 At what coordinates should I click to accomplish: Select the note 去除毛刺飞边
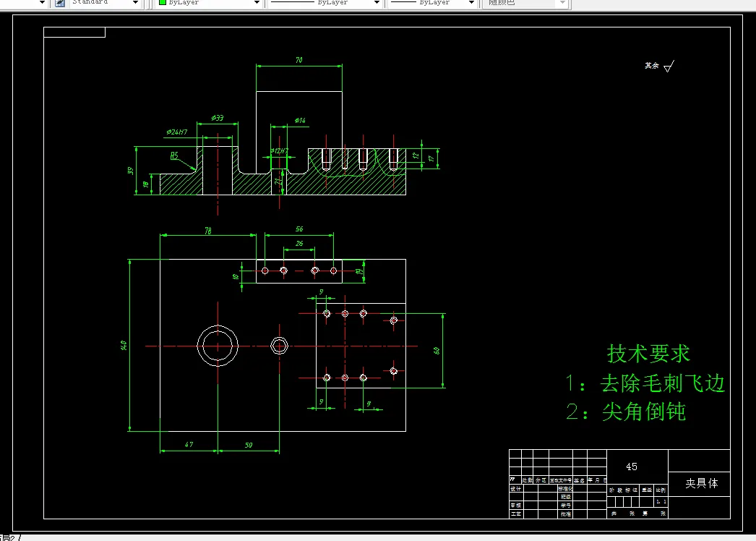(x=663, y=383)
